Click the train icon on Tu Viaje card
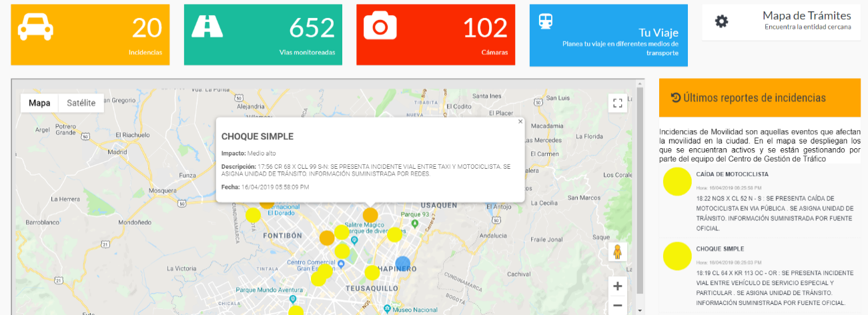Viewport: 868px width, 315px height. pos(546,21)
